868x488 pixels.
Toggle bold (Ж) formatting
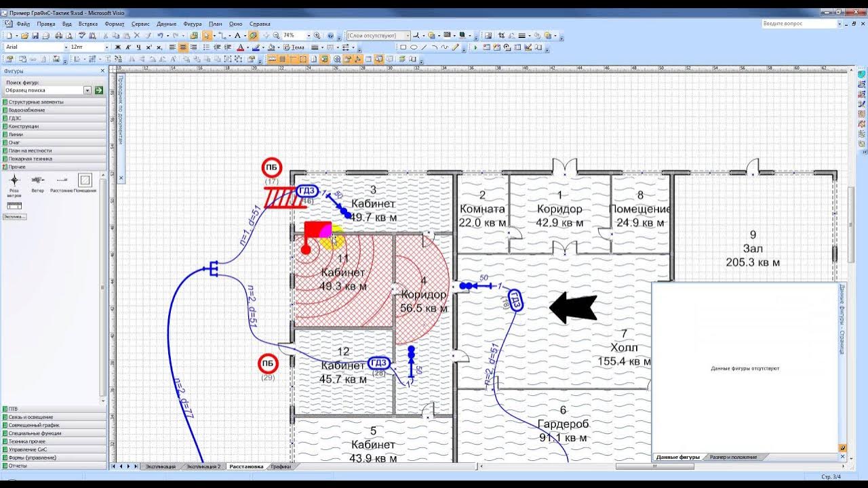[117, 47]
